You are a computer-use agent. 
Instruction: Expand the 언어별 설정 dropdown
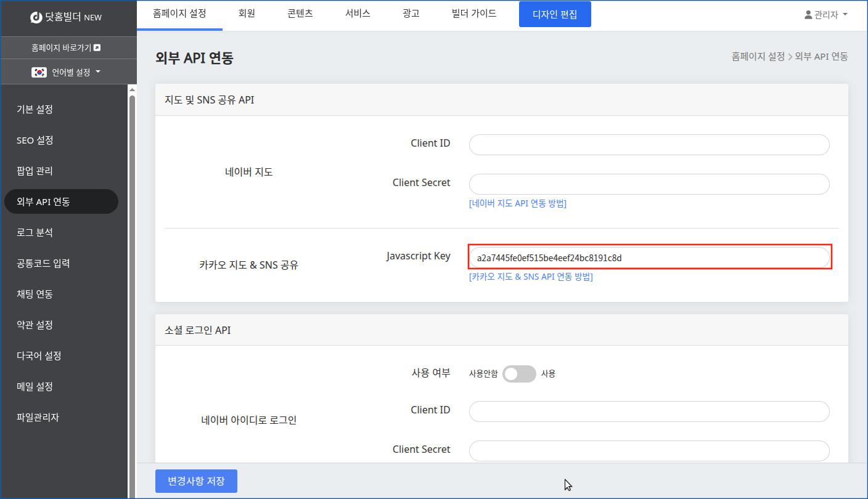click(98, 72)
